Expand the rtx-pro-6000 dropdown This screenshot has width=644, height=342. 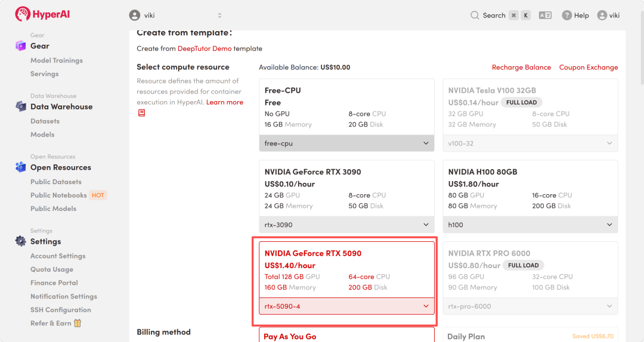coord(530,306)
